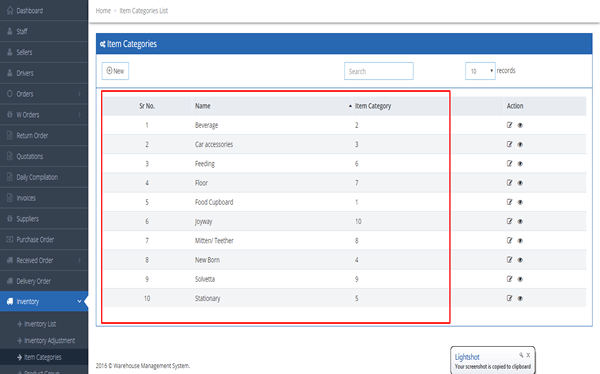
Task: Open the records per page dropdown
Action: (480, 71)
